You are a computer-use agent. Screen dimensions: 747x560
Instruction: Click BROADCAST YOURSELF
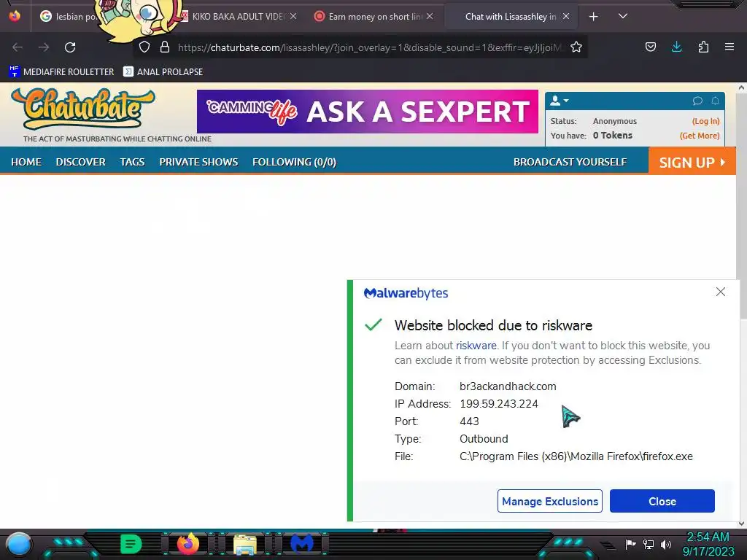click(x=570, y=162)
